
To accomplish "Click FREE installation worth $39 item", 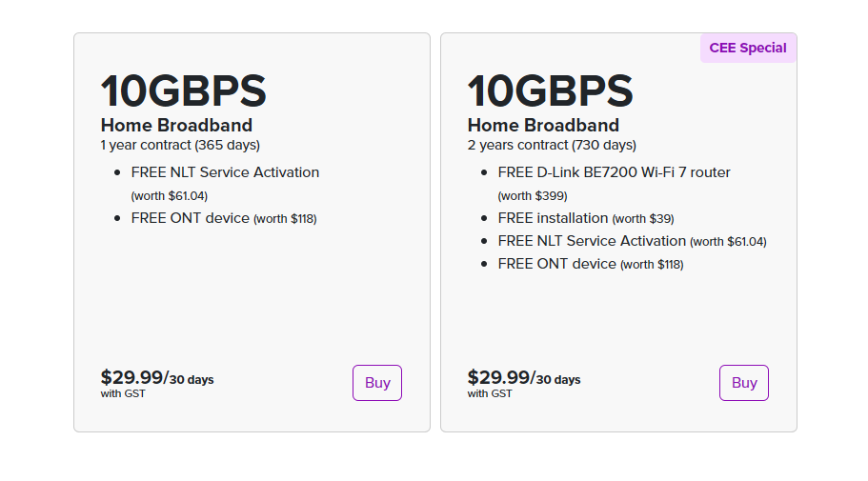I will (586, 219).
